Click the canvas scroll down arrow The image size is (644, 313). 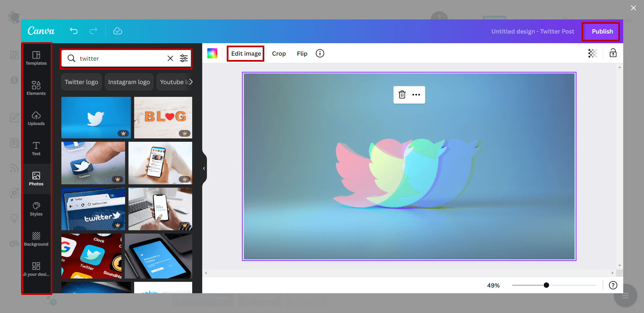click(620, 265)
